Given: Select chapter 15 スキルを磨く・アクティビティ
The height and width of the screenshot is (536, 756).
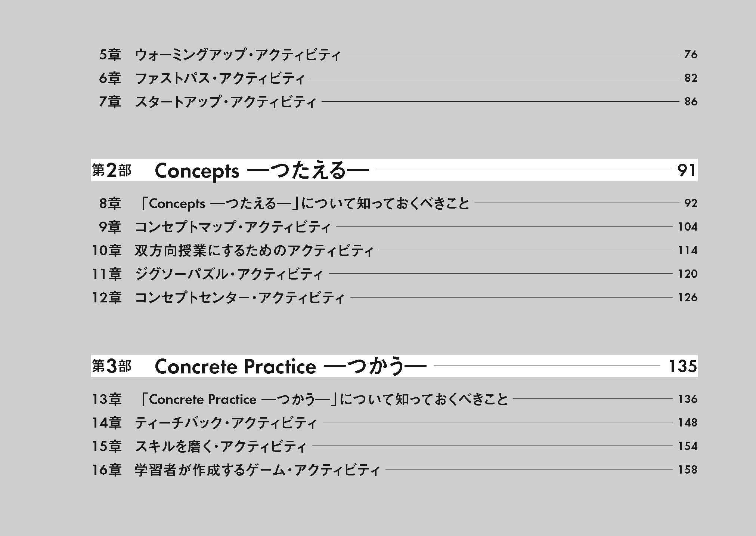Looking at the screenshot, I should coord(220,447).
